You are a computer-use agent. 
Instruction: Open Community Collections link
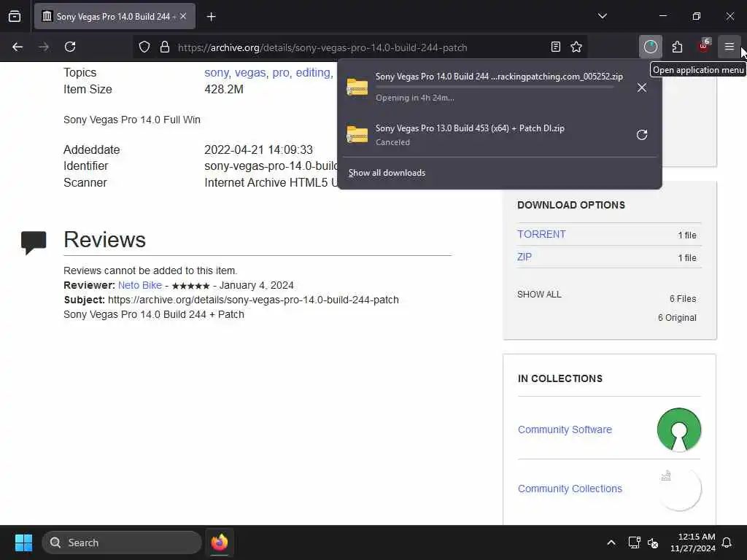(570, 489)
